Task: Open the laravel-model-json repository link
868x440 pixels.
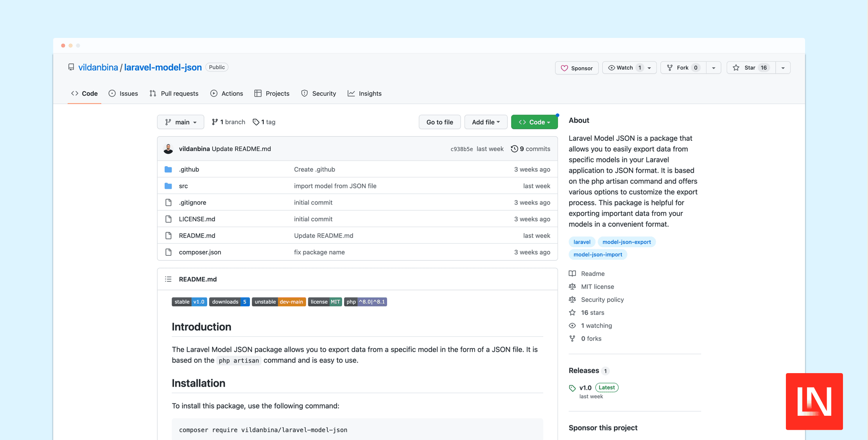Action: coord(163,67)
